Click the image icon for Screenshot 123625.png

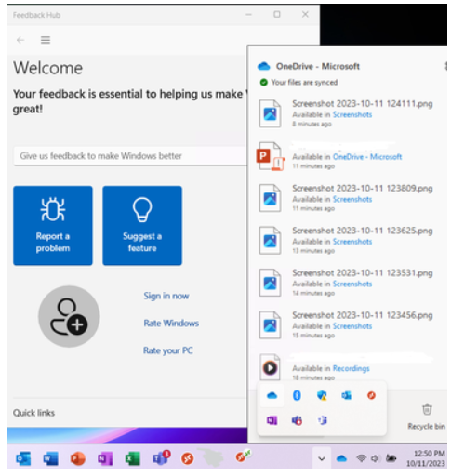271,241
